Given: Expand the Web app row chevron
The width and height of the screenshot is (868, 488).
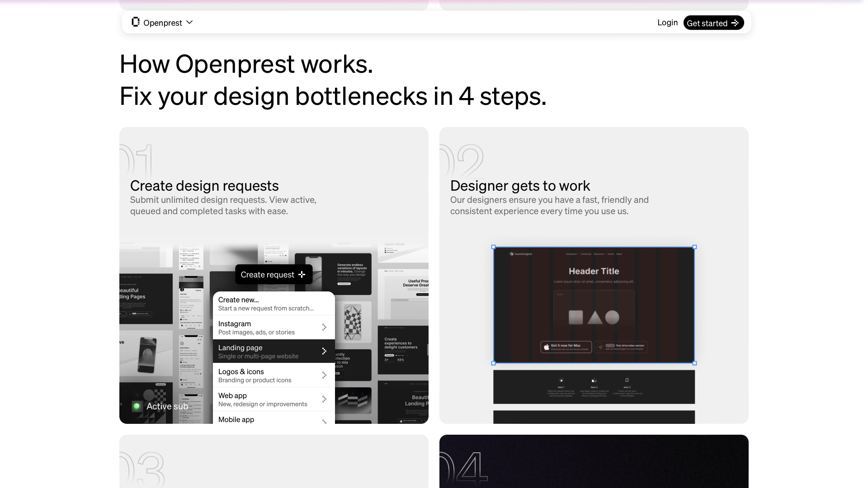Looking at the screenshot, I should [x=324, y=399].
